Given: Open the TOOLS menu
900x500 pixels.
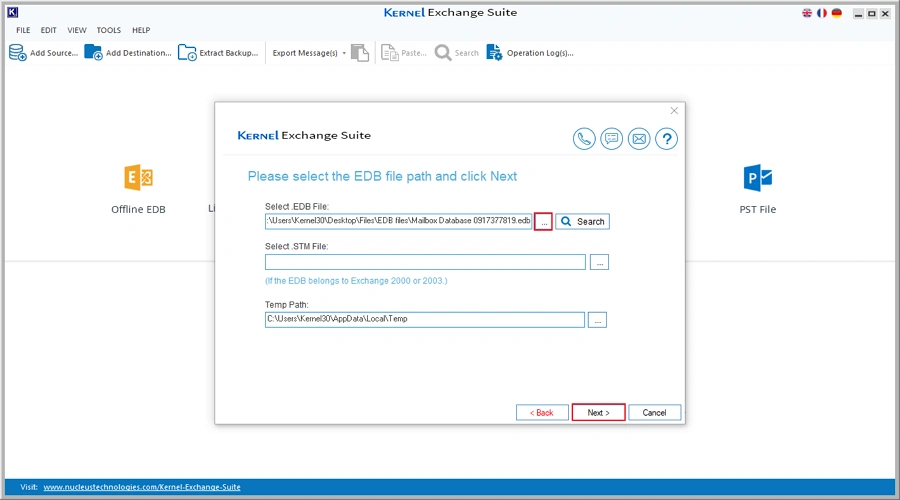Looking at the screenshot, I should pyautogui.click(x=108, y=30).
